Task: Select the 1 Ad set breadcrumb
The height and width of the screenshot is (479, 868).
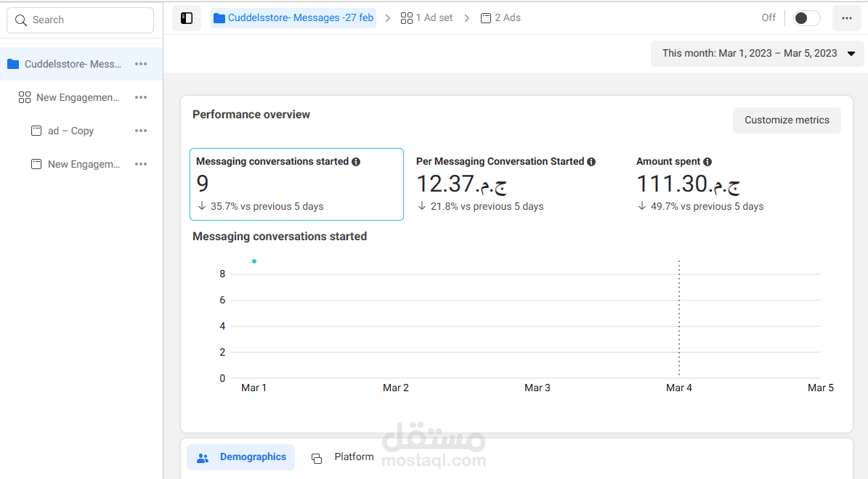Action: tap(426, 17)
